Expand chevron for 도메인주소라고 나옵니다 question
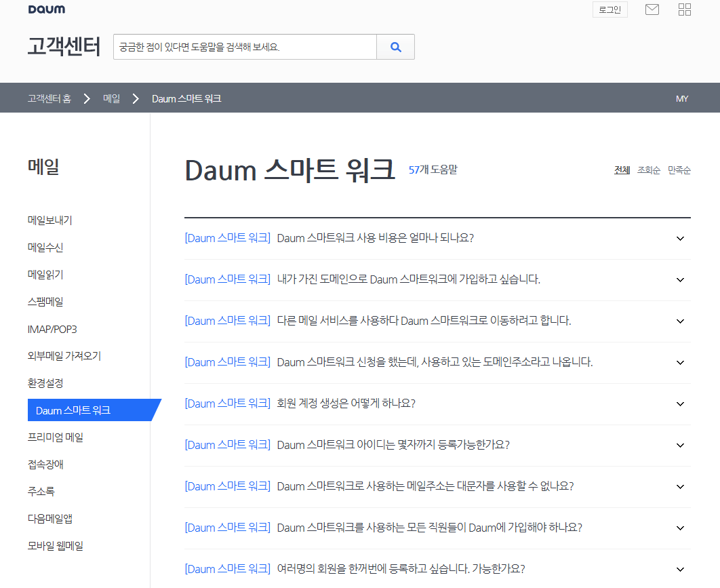 (680, 362)
